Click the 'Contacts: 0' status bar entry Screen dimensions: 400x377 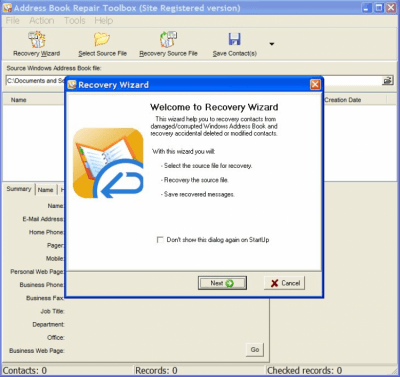pyautogui.click(x=25, y=371)
